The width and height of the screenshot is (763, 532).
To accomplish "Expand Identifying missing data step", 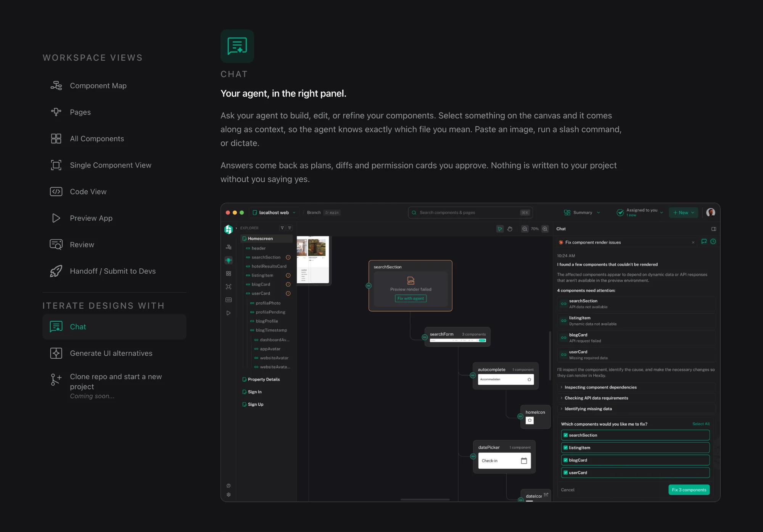I will pos(636,409).
